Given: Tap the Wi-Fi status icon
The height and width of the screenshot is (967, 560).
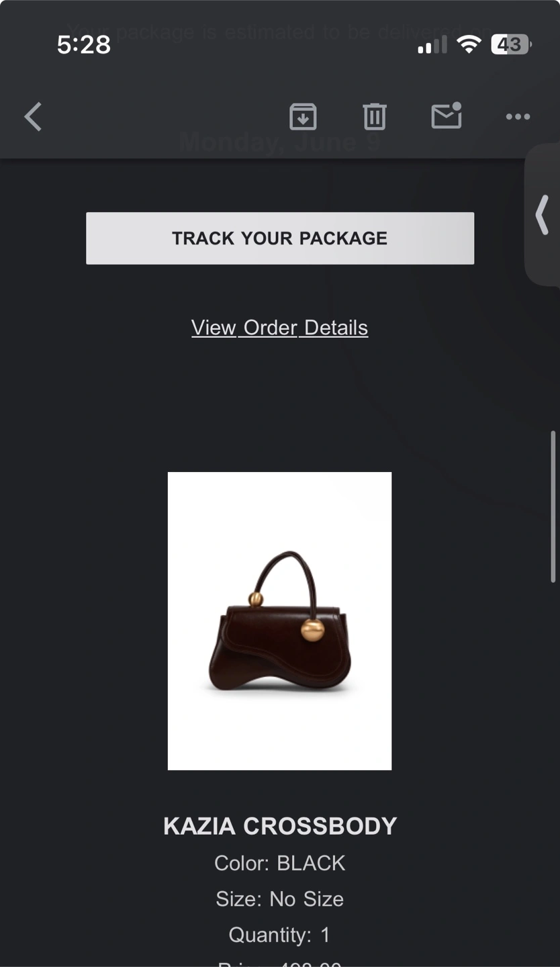Looking at the screenshot, I should coord(469,44).
